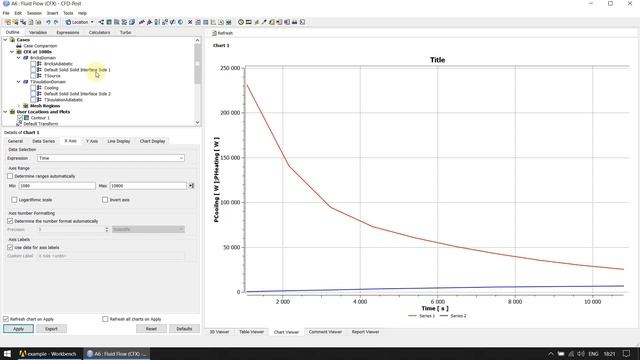Toggle visibility of Cooling boundary
Screen dimensions: 640x360
point(33,88)
